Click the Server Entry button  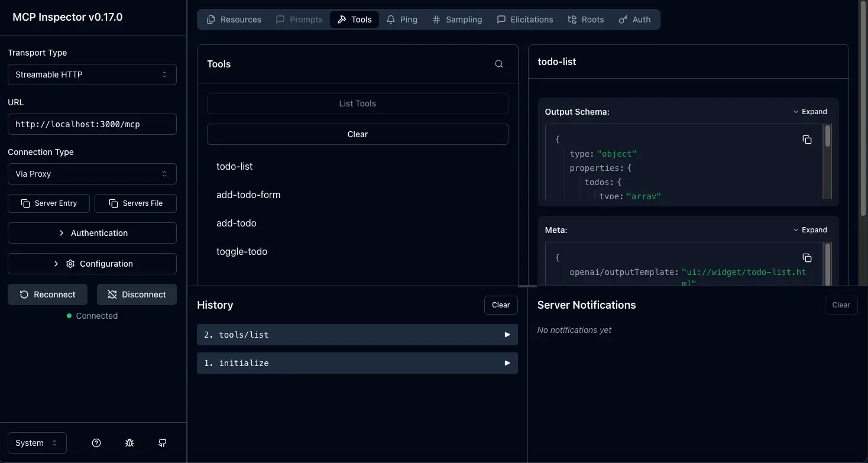(x=48, y=203)
